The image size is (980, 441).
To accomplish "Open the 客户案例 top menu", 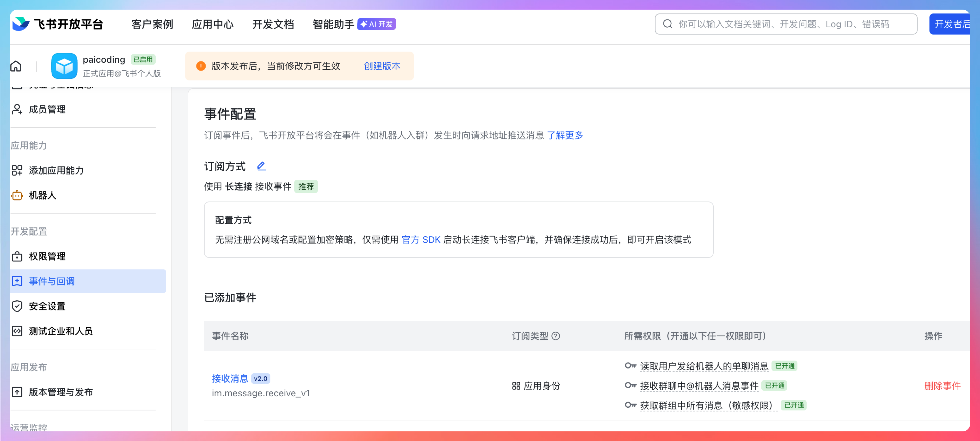I will tap(152, 24).
